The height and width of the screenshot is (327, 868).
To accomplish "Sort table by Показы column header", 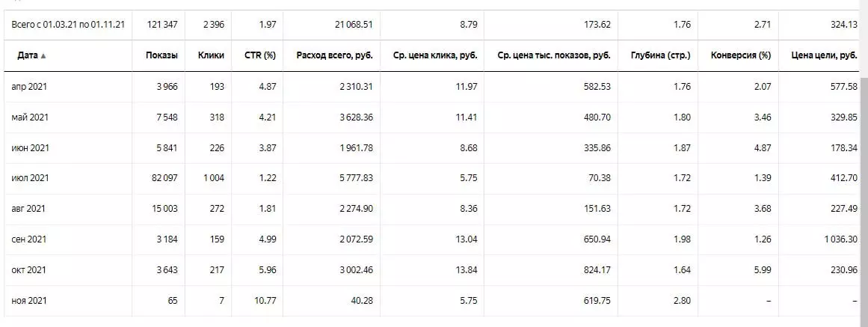I will [x=162, y=55].
